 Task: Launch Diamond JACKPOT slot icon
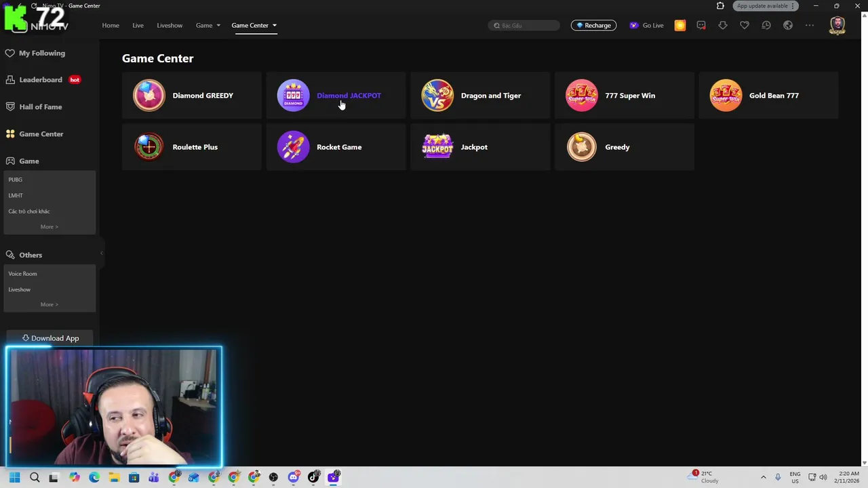pos(293,96)
